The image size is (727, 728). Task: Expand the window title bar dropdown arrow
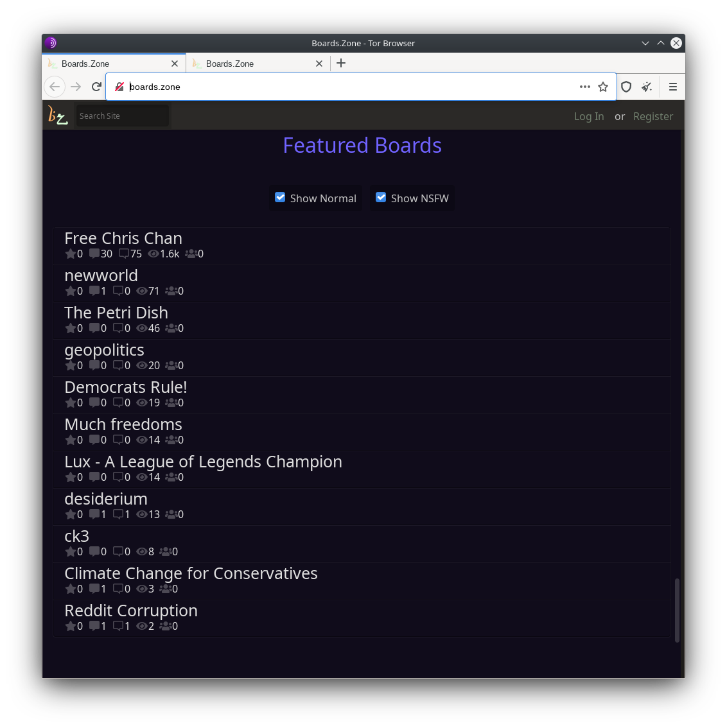[645, 43]
